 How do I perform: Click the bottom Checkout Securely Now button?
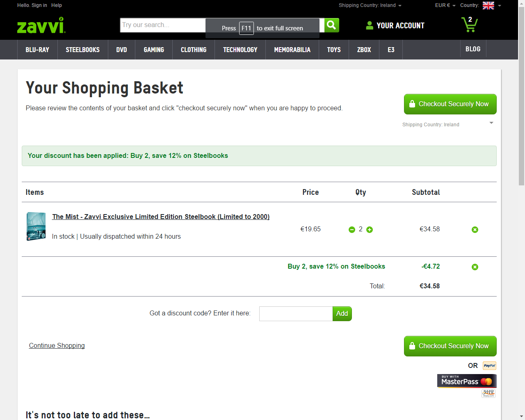coord(450,346)
